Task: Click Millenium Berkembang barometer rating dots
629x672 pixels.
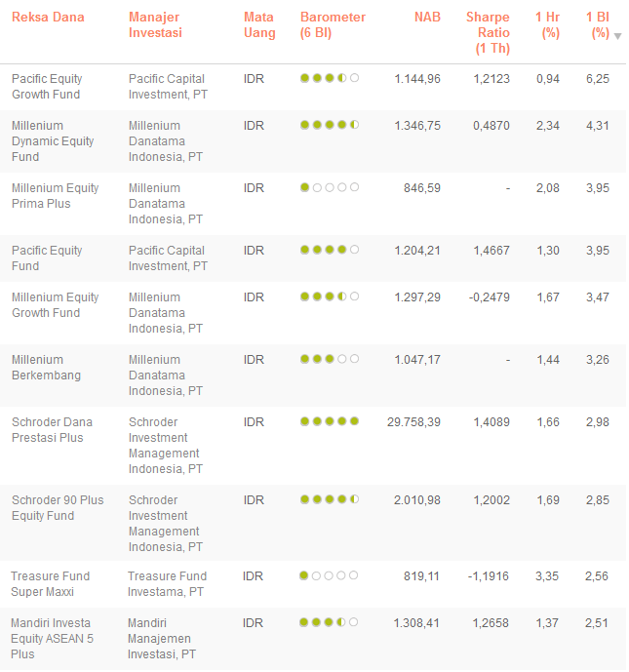Action: [330, 359]
